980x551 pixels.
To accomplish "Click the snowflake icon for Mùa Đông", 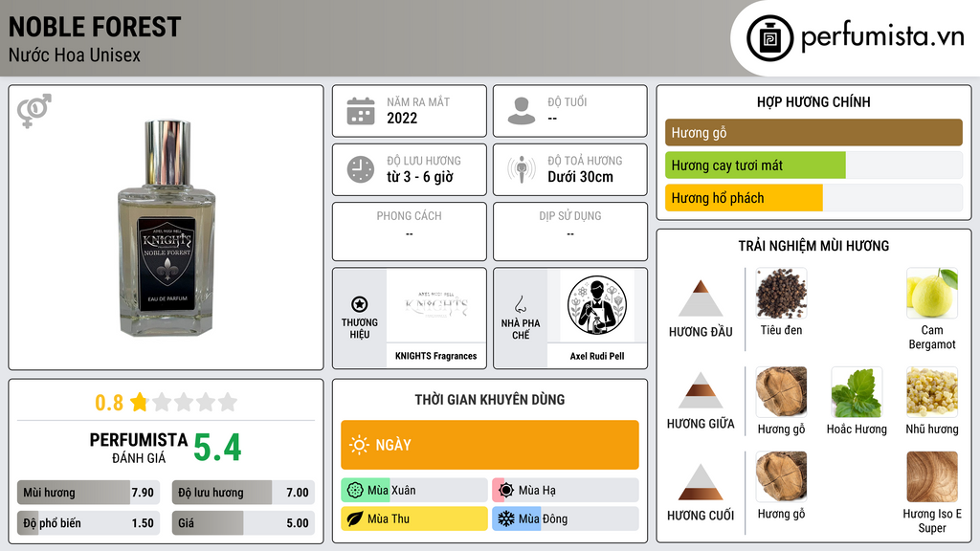I will tap(506, 518).
